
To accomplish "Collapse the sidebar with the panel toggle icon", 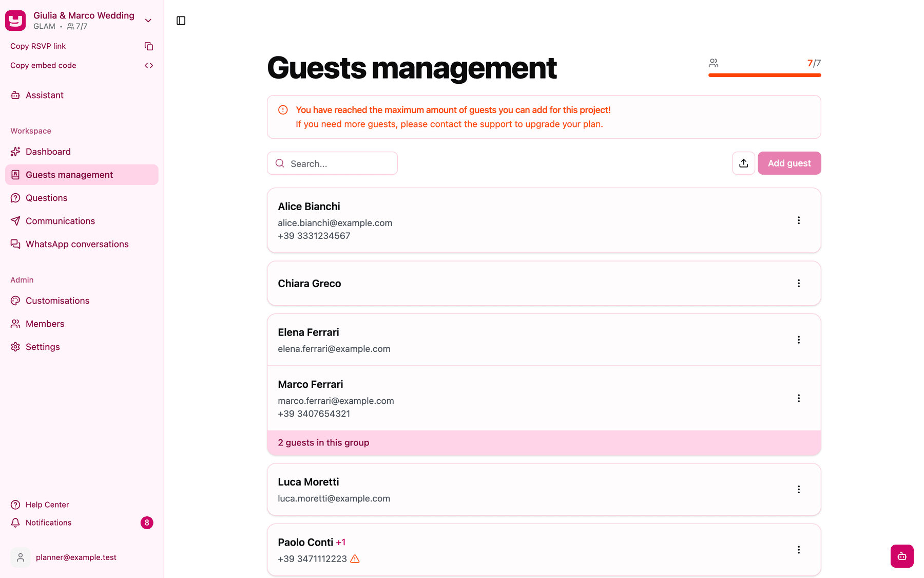I will tap(181, 21).
